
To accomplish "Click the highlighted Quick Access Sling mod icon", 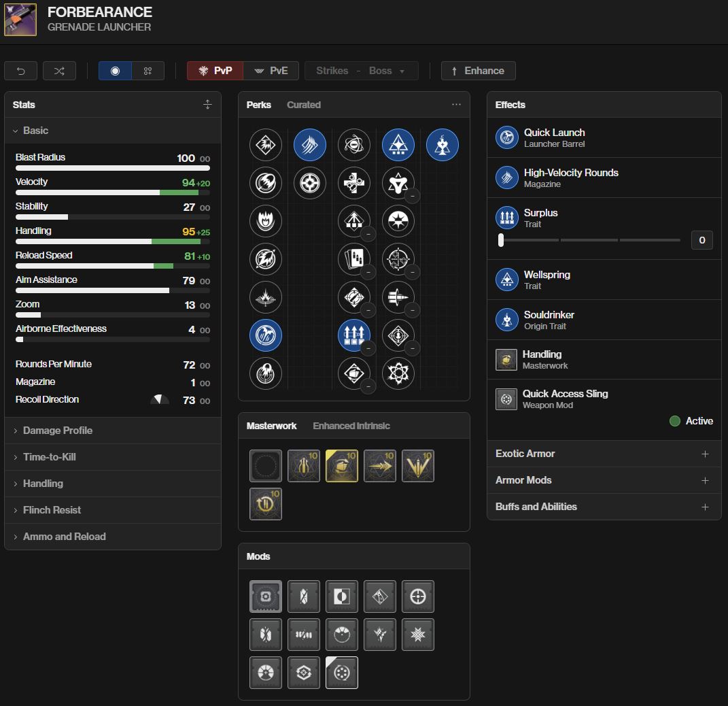I will [342, 673].
